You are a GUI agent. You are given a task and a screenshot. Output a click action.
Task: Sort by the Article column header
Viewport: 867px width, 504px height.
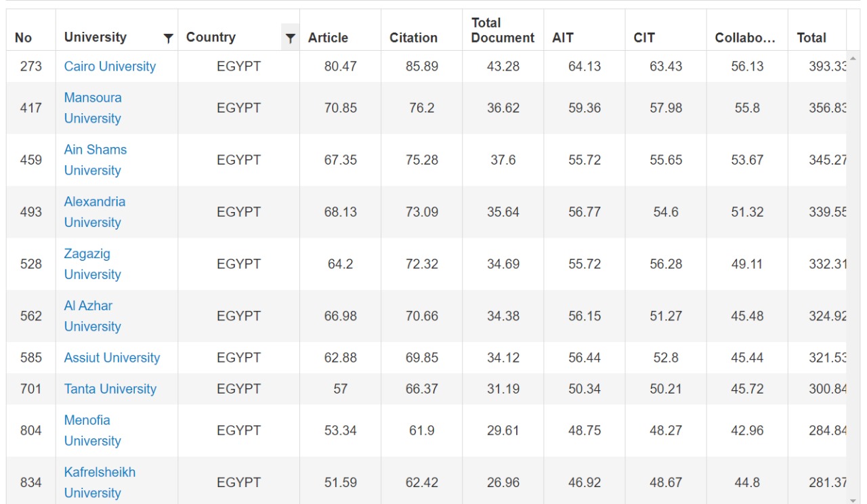coord(328,38)
